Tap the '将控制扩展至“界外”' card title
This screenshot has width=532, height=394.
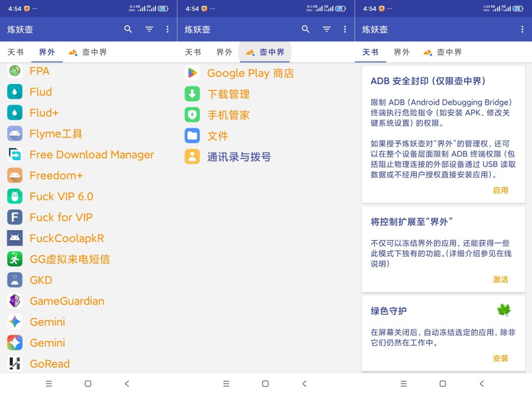pos(411,222)
